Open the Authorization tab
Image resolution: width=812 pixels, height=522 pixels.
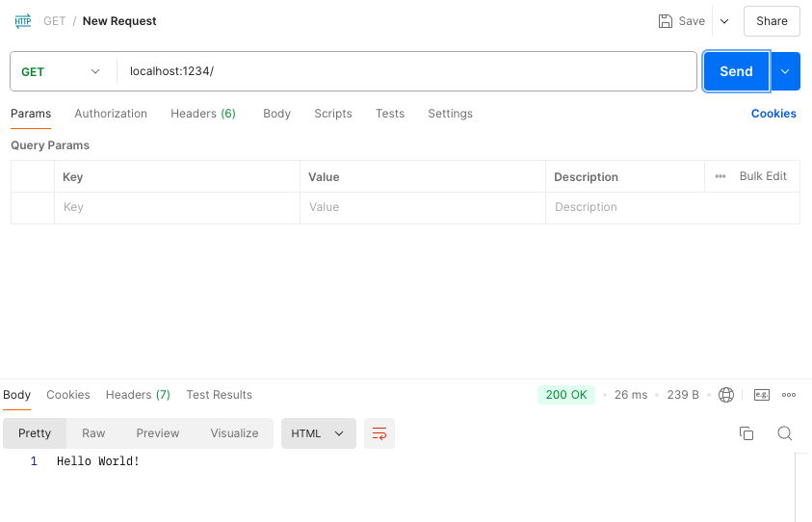(x=111, y=114)
